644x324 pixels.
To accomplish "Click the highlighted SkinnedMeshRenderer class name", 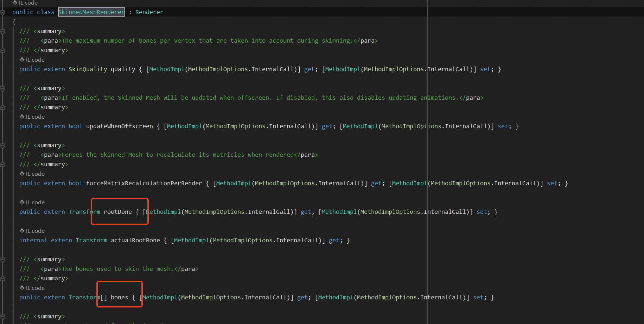I will (91, 12).
